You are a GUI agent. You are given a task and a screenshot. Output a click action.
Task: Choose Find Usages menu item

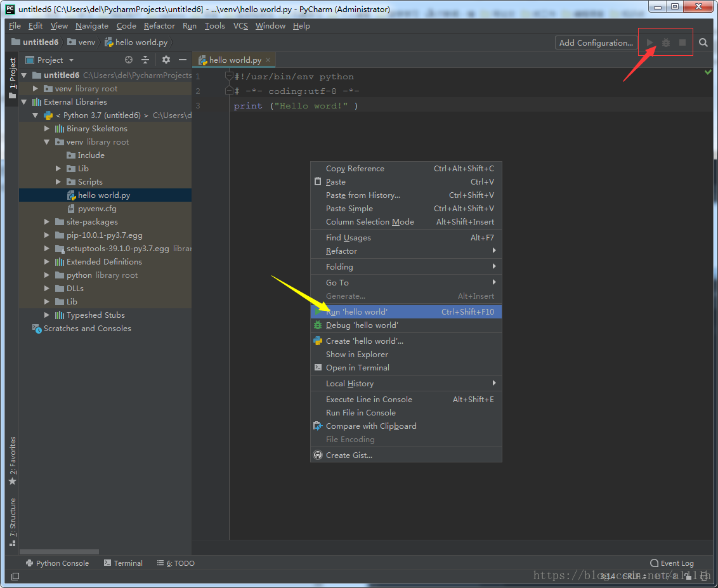click(406, 238)
